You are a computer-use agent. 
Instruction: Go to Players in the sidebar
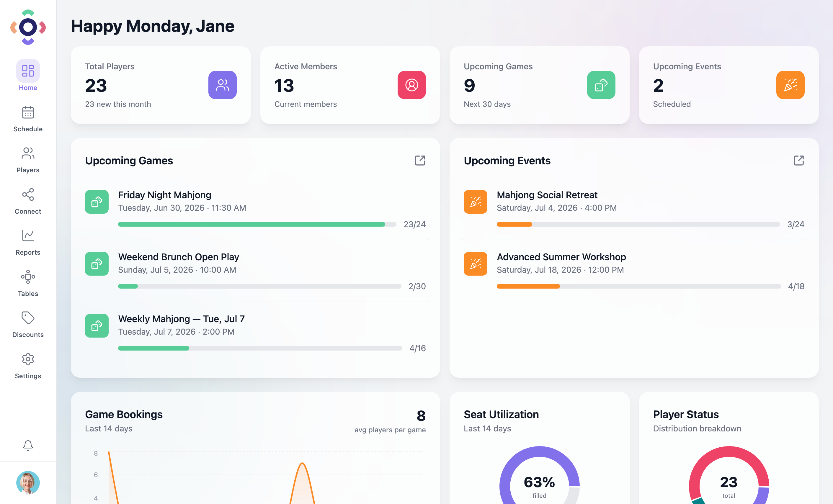pos(28,160)
